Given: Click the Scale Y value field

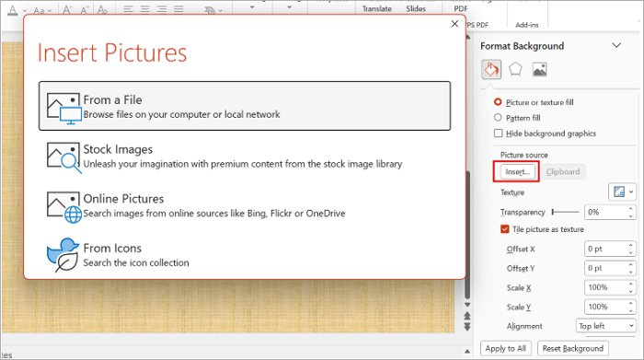Looking at the screenshot, I should 605,307.
